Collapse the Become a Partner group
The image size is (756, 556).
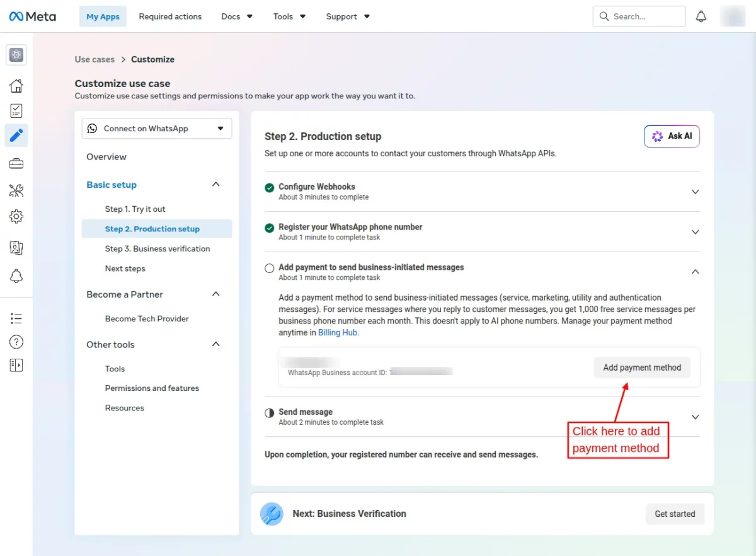point(216,294)
